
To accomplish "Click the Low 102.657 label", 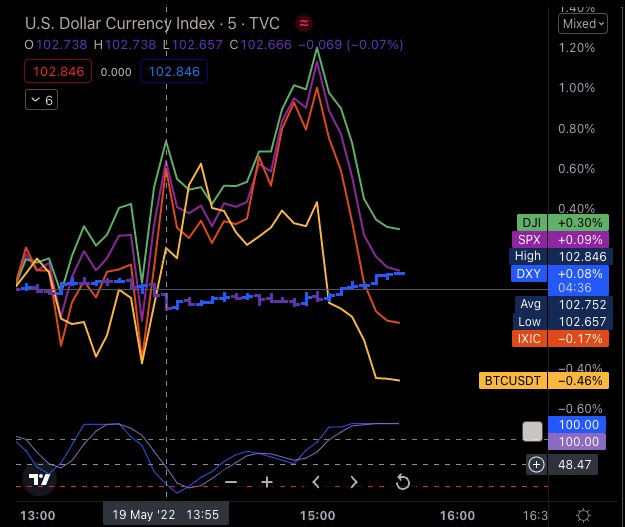I will click(562, 321).
